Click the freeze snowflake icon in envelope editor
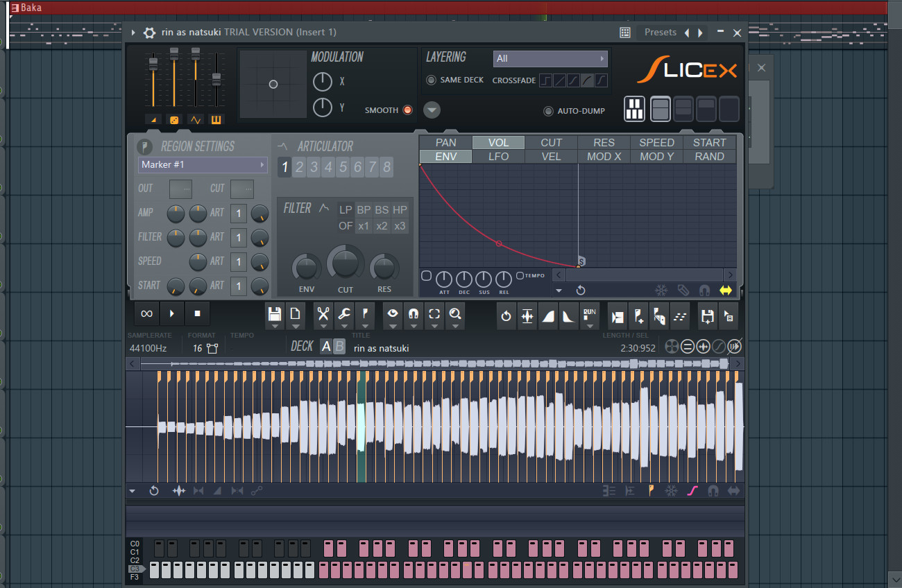 (661, 291)
